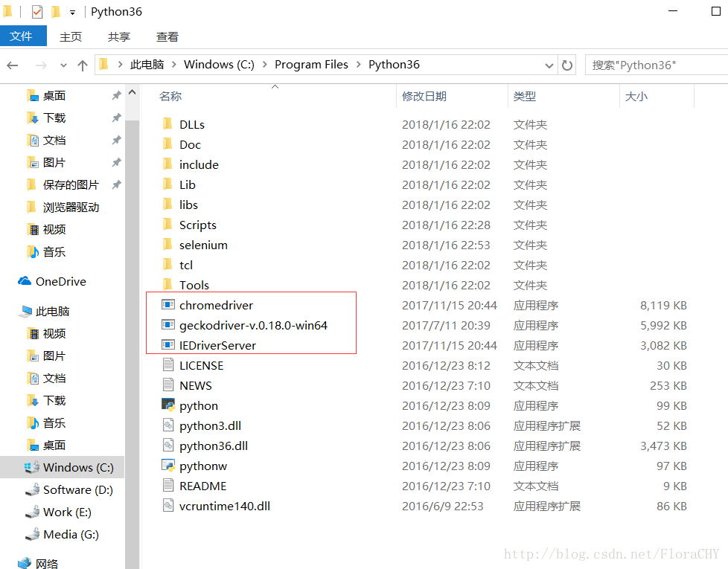Sort by the 名称 column header
This screenshot has width=728, height=569.
tap(170, 97)
